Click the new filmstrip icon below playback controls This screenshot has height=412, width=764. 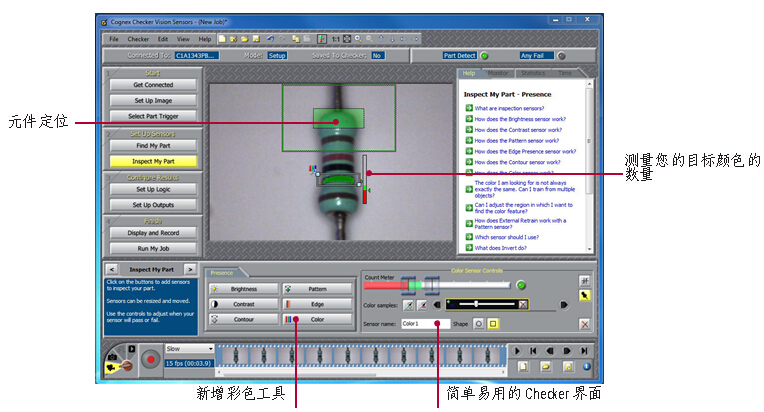(x=522, y=366)
